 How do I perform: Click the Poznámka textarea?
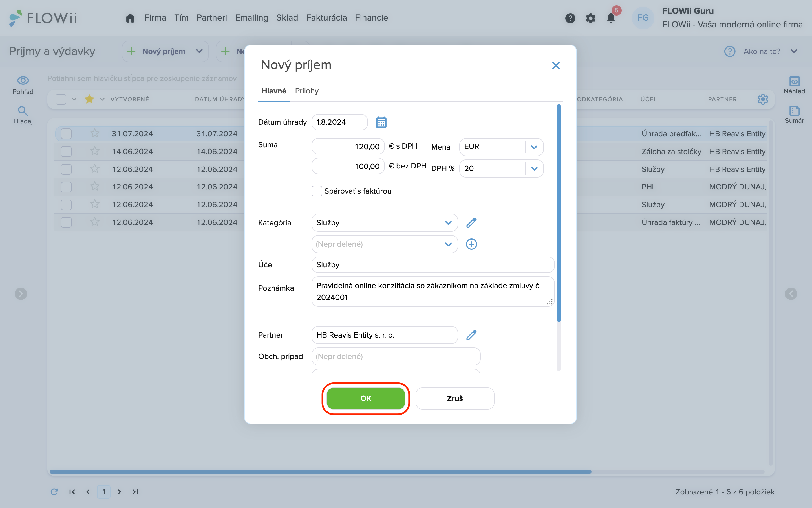pos(433,291)
